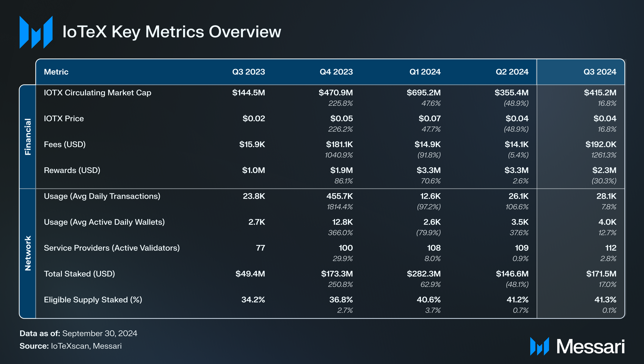Select the vertical "Network" section label
Image resolution: width=644 pixels, height=364 pixels.
[28, 253]
